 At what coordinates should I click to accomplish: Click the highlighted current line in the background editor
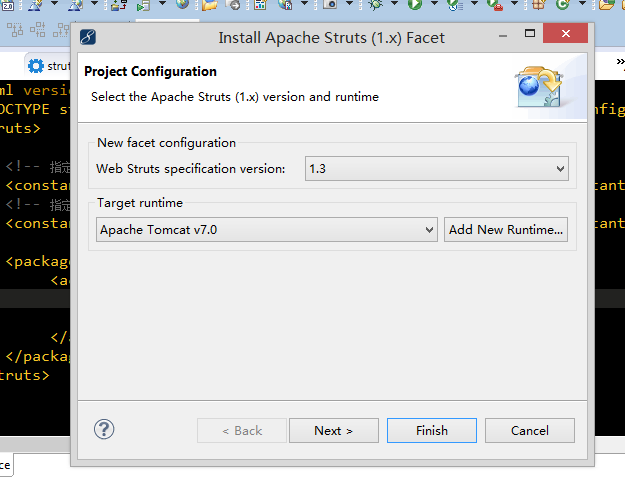pos(35,298)
